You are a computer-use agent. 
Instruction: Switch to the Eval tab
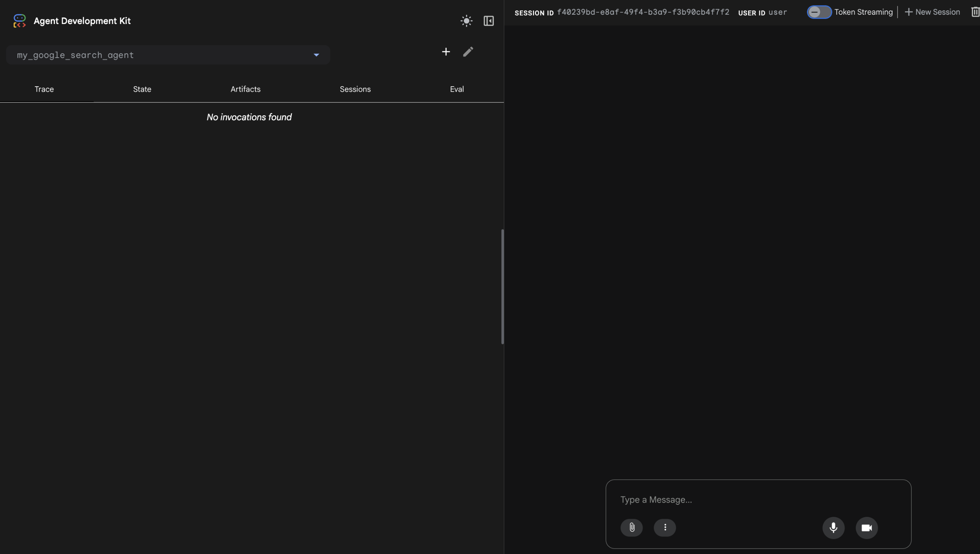(x=457, y=89)
